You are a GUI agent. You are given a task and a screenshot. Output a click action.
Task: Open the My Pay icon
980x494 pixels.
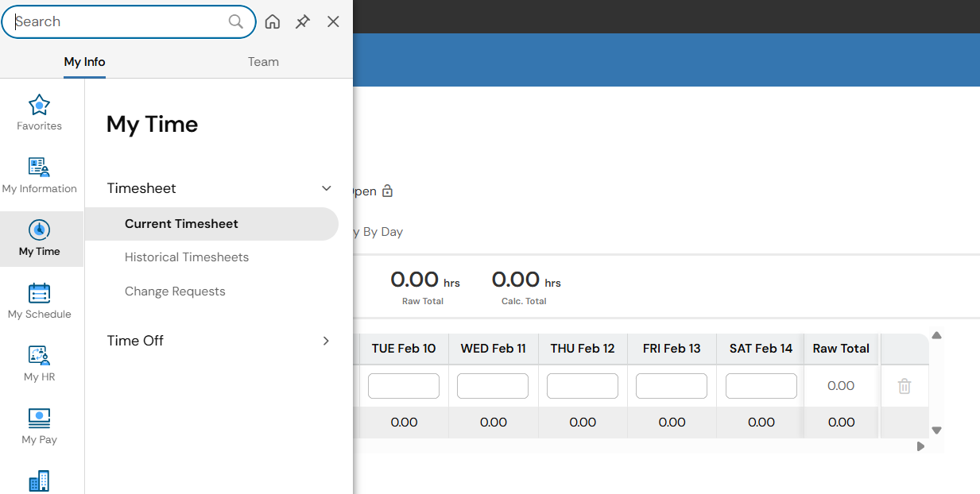click(x=39, y=418)
